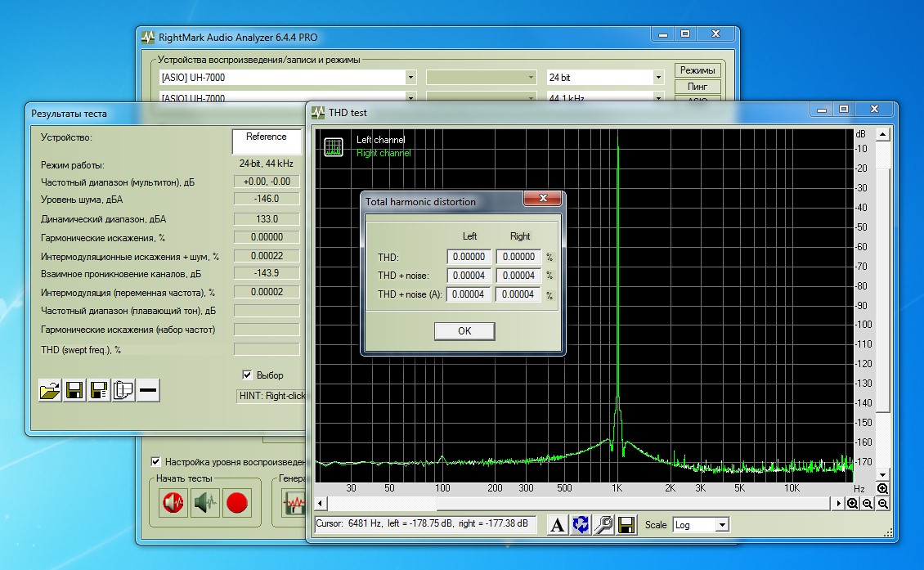The width and height of the screenshot is (924, 570).
Task: Open the 24 bit depth dropdown
Action: tap(658, 77)
